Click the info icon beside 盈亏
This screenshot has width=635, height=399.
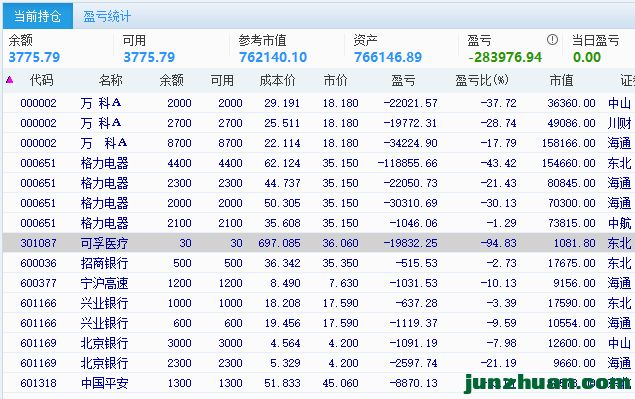click(552, 40)
